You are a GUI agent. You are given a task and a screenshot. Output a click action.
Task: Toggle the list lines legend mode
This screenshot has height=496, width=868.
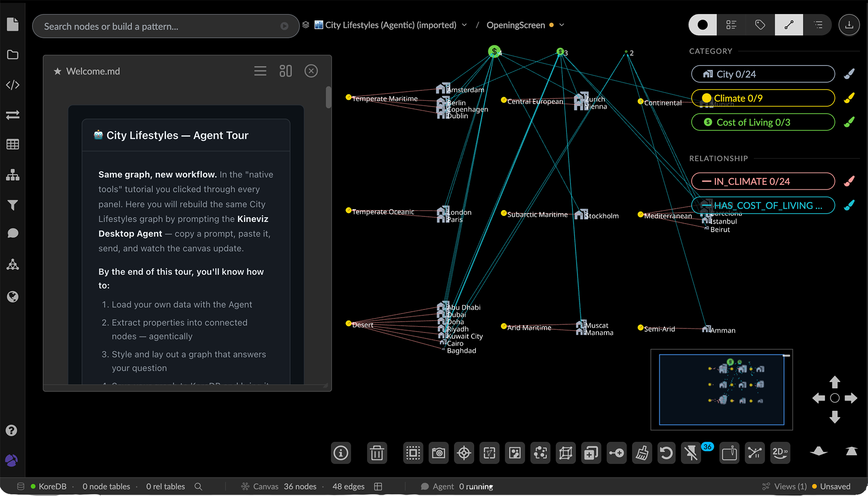click(818, 25)
